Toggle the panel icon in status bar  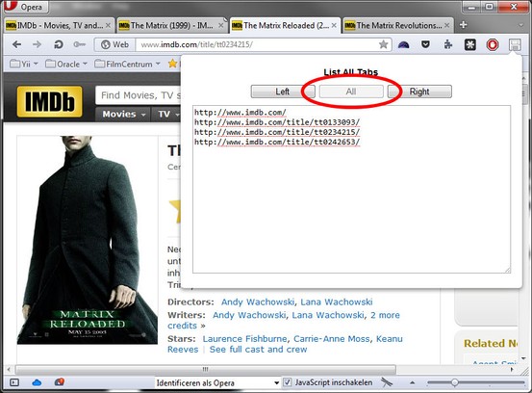click(14, 382)
